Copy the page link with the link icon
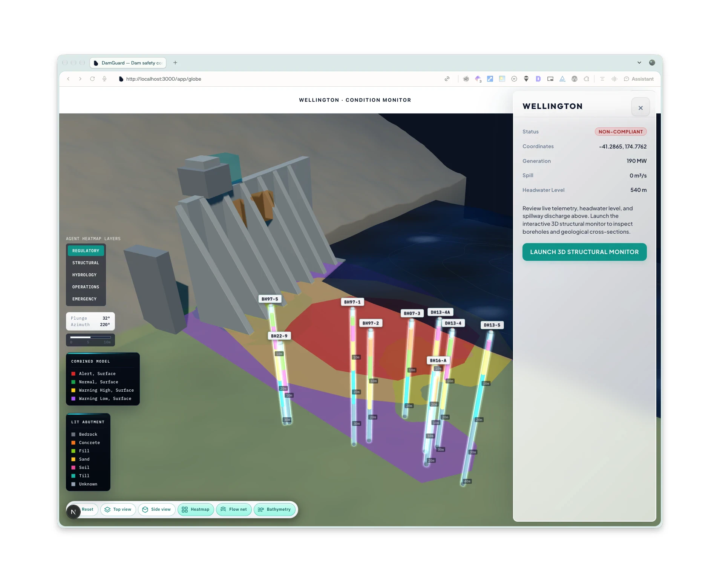 [x=447, y=79]
